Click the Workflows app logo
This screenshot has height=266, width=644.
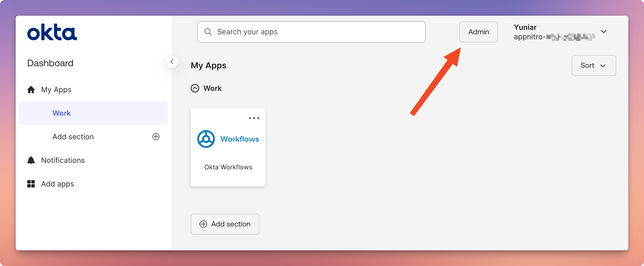coord(228,139)
